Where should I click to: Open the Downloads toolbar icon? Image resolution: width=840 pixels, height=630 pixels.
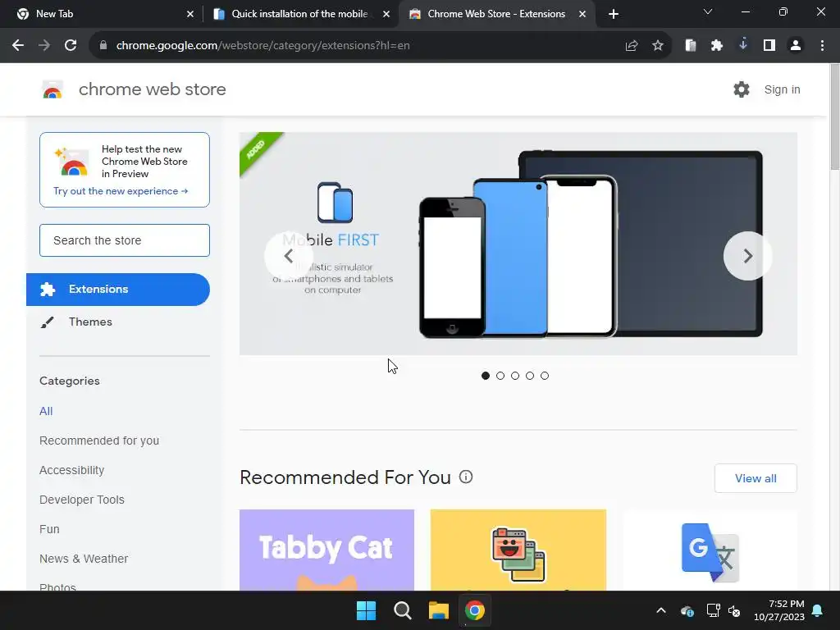point(743,44)
